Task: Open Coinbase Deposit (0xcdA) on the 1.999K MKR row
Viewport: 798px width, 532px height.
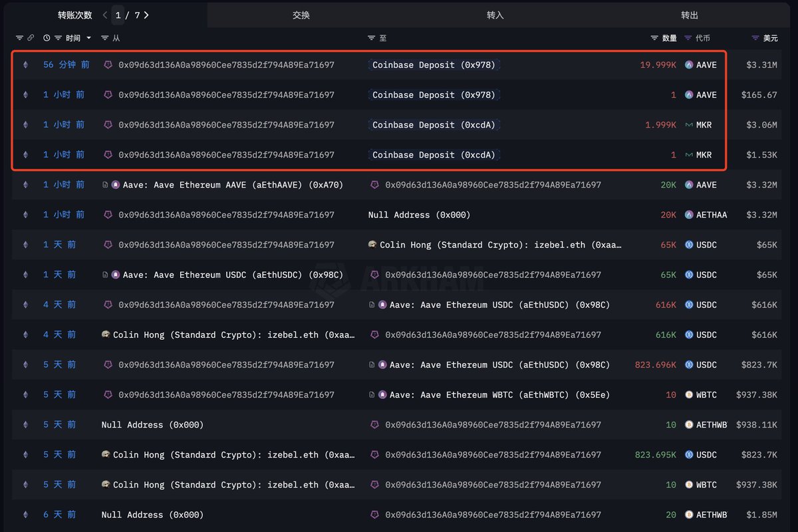Action: (x=434, y=125)
